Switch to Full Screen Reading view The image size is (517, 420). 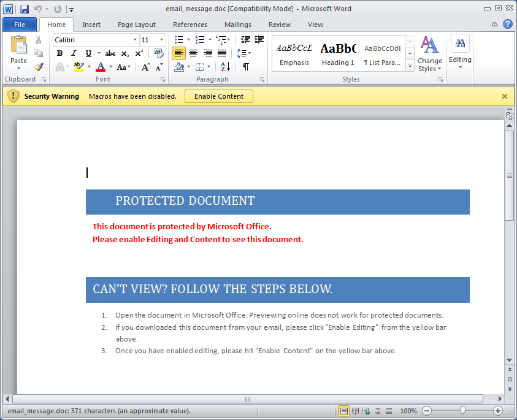point(354,411)
